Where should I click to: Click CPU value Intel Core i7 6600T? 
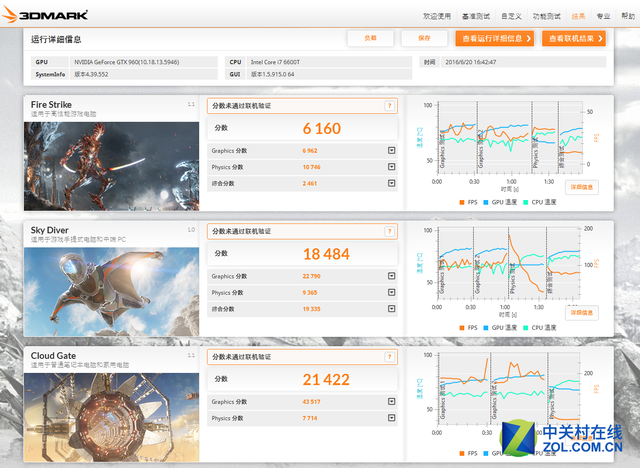275,62
